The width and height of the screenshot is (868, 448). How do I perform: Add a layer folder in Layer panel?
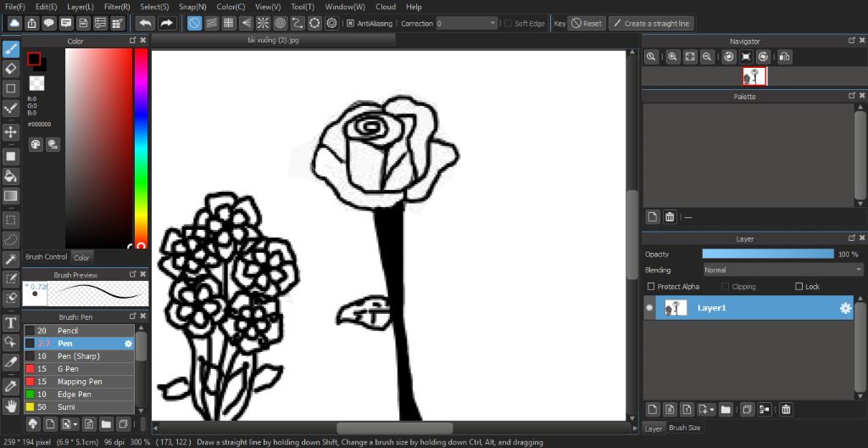[726, 410]
